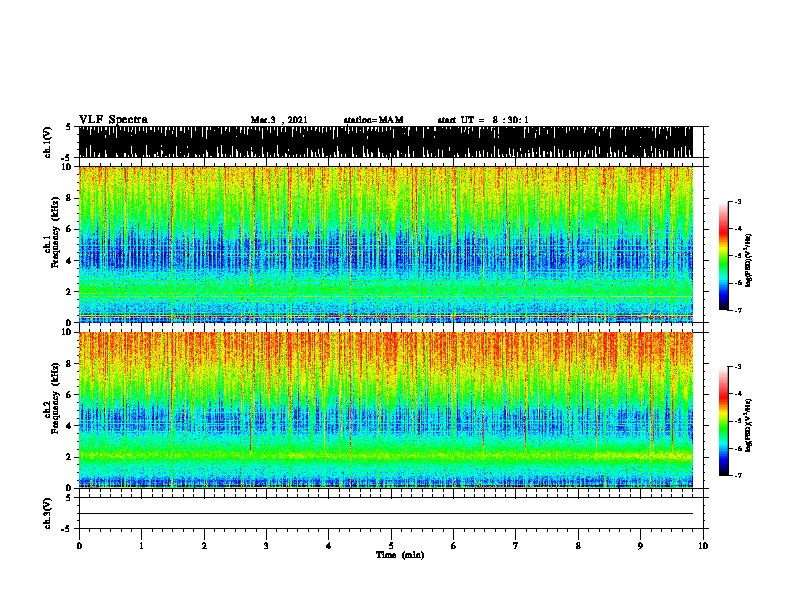Image resolution: width=792 pixels, height=612 pixels.
Task: Click '-7' on the ch.1 color scale
Action: [x=738, y=310]
